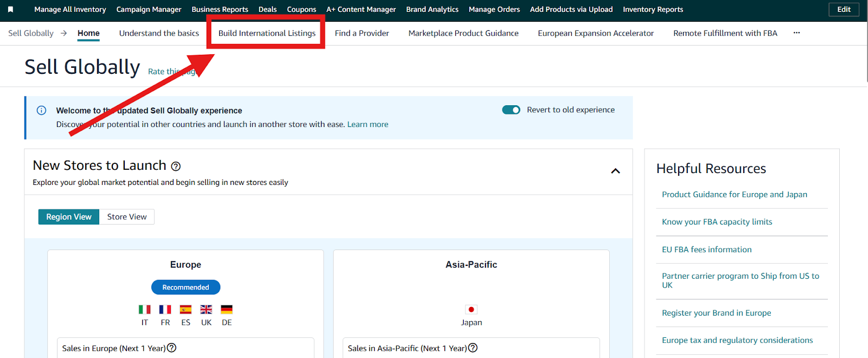Open Product Guidance for Europe and Japan
Screen dimensions: 868x358
[x=735, y=195]
